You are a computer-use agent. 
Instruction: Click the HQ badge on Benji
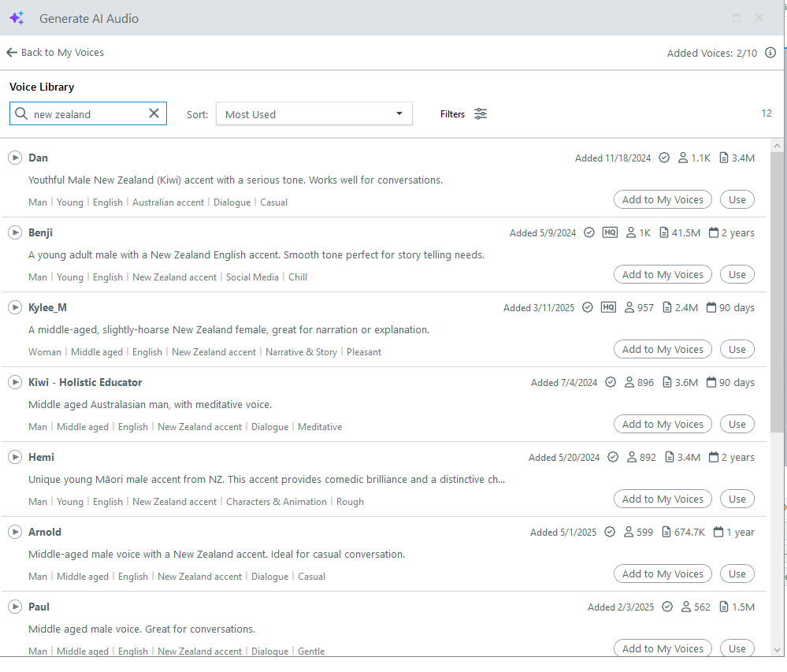pos(610,232)
